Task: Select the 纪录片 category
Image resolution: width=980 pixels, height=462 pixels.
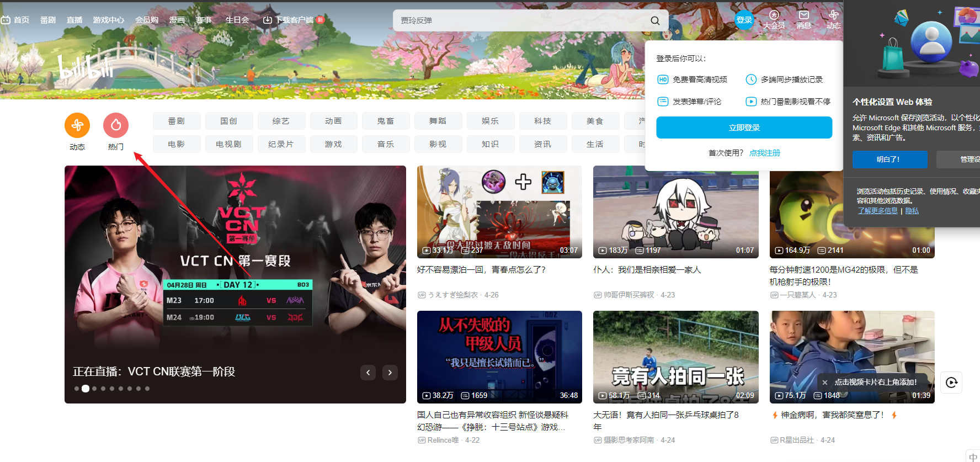Action: coord(281,144)
